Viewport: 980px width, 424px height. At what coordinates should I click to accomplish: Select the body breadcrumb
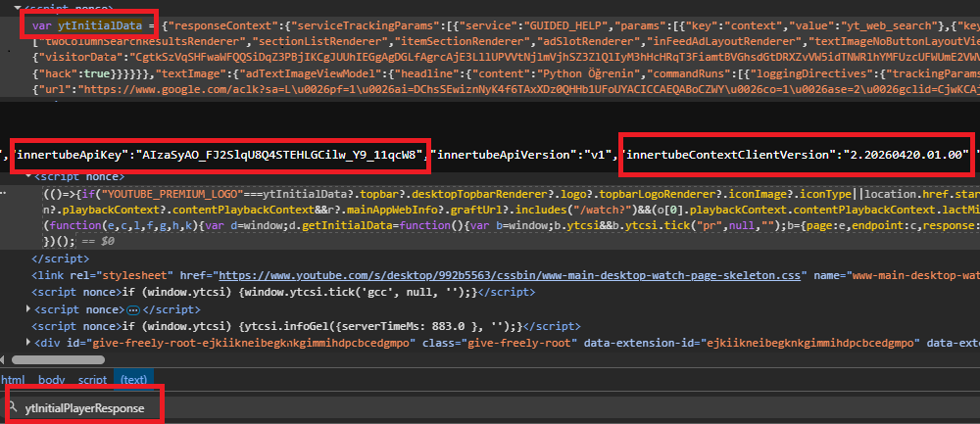tap(51, 379)
